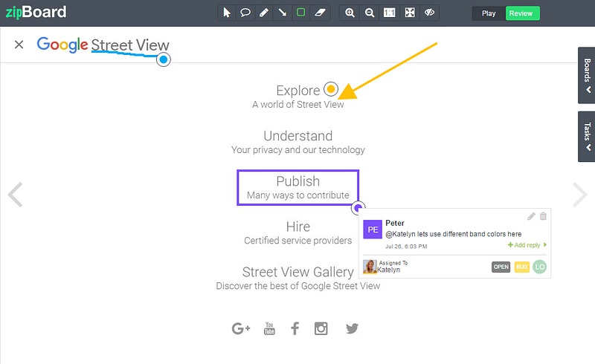Image resolution: width=595 pixels, height=364 pixels.
Task: Click the 'Jul 26, 6:03 PM' timestamp
Action: tap(406, 247)
